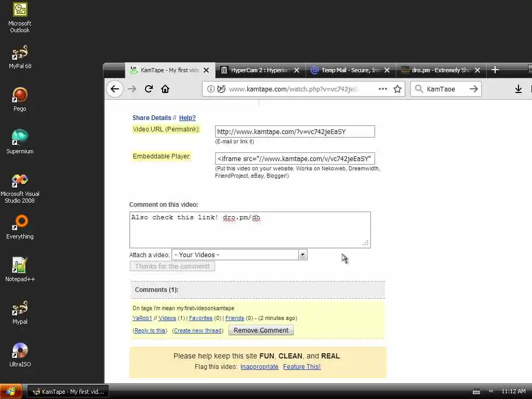Image resolution: width=532 pixels, height=399 pixels.
Task: Click the 11:12 AM taskbar clock
Action: point(513,392)
